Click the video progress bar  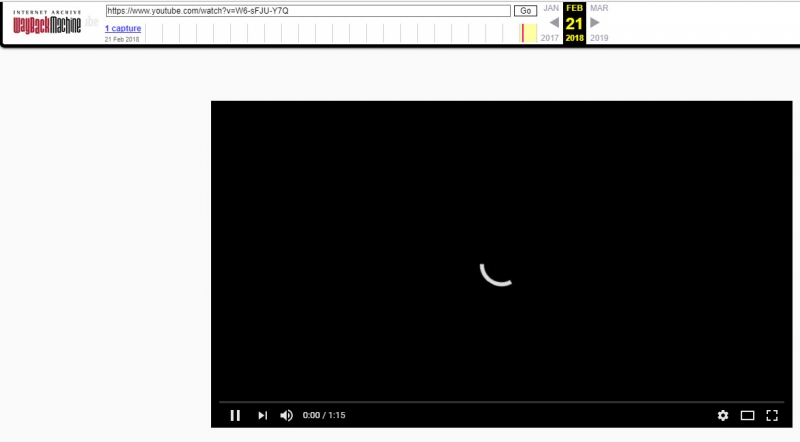(x=500, y=402)
